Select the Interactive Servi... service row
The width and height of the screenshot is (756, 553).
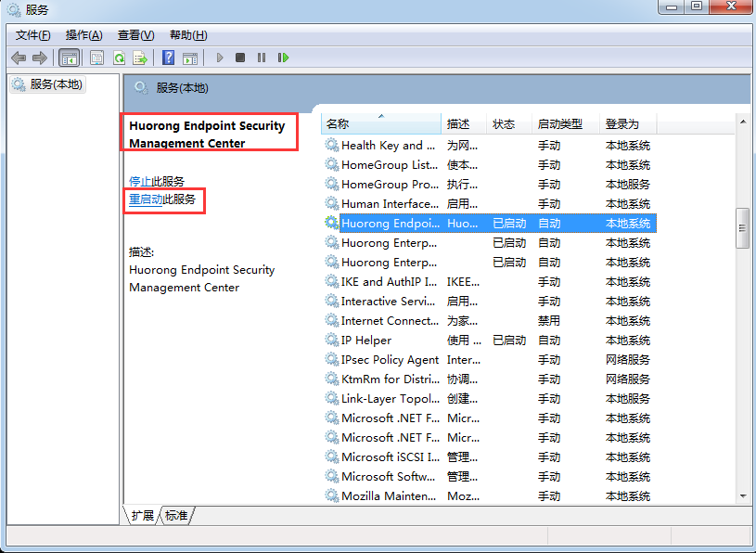coord(491,302)
